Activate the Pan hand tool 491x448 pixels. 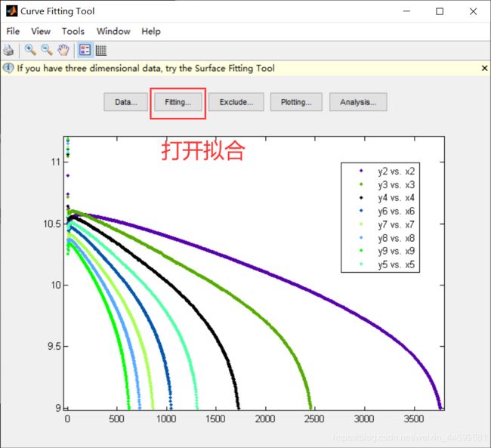point(63,50)
